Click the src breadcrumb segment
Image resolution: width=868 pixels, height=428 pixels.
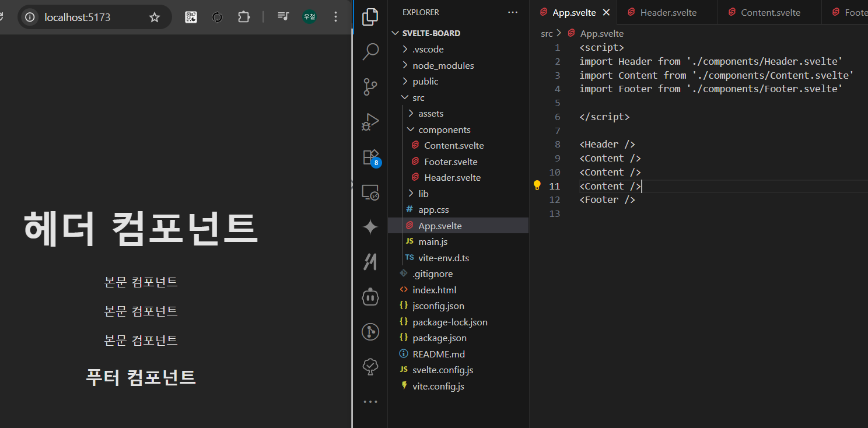pyautogui.click(x=547, y=34)
